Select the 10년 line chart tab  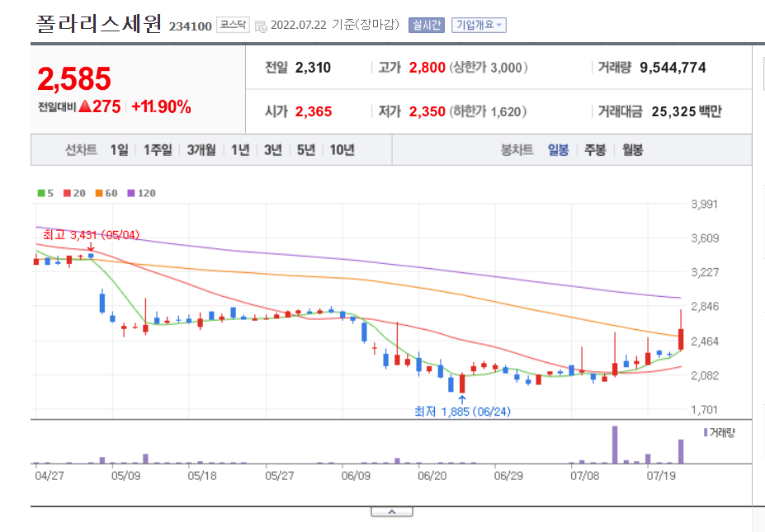click(342, 149)
